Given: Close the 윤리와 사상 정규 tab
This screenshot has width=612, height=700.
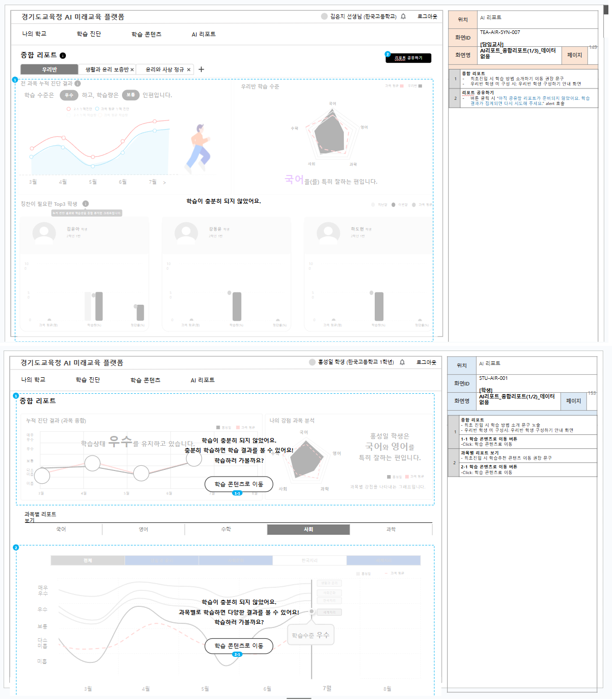Looking at the screenshot, I should tap(188, 70).
